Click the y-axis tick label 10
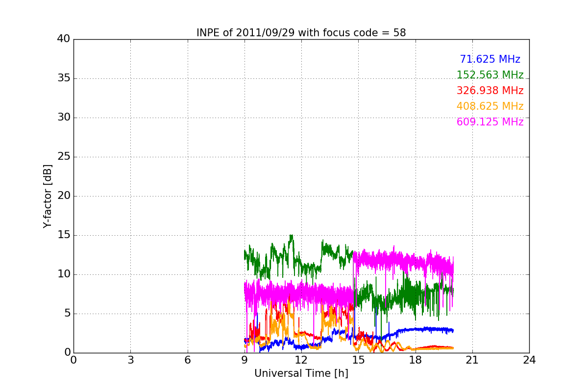 [x=64, y=274]
